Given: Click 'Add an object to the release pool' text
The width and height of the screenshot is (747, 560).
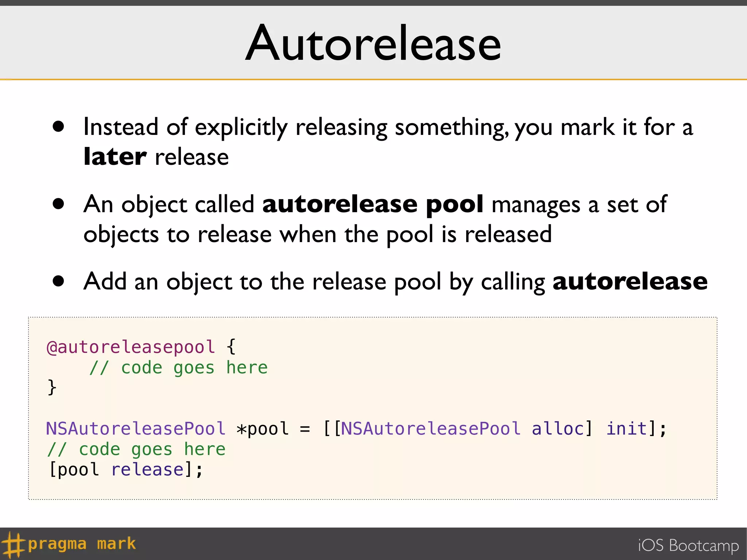Looking at the screenshot, I should click(x=263, y=282).
